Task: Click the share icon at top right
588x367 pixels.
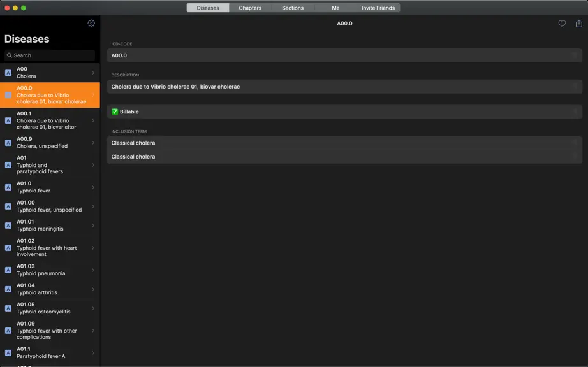Action: tap(578, 23)
